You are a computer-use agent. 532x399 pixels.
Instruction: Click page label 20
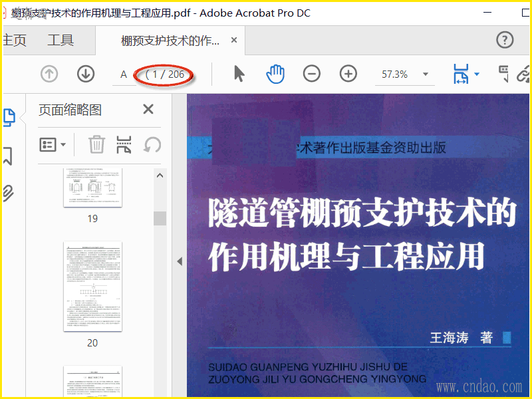[x=92, y=343]
